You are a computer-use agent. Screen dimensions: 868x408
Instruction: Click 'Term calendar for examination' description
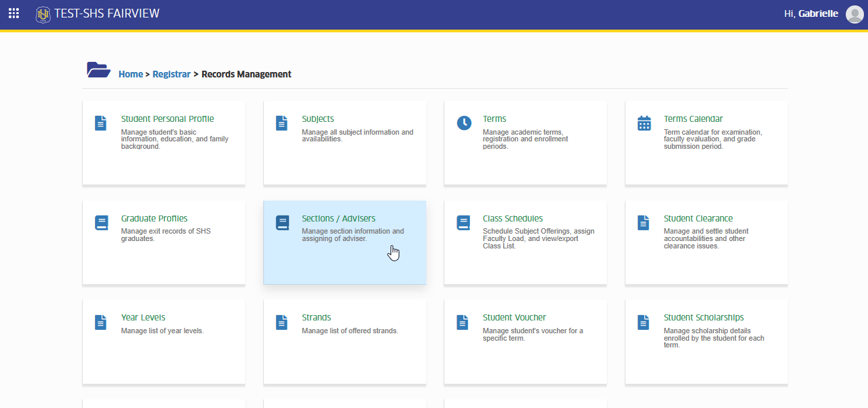(713, 139)
